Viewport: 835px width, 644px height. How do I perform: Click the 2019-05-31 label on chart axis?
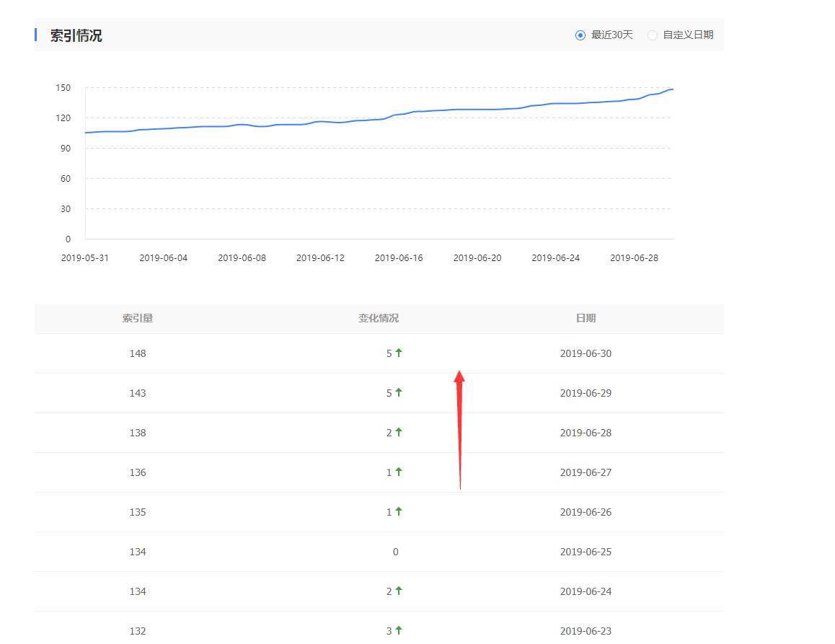(x=85, y=258)
